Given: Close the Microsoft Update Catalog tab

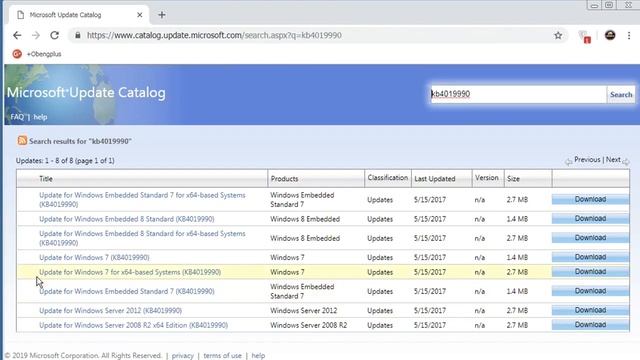Looking at the screenshot, I should pyautogui.click(x=140, y=15).
